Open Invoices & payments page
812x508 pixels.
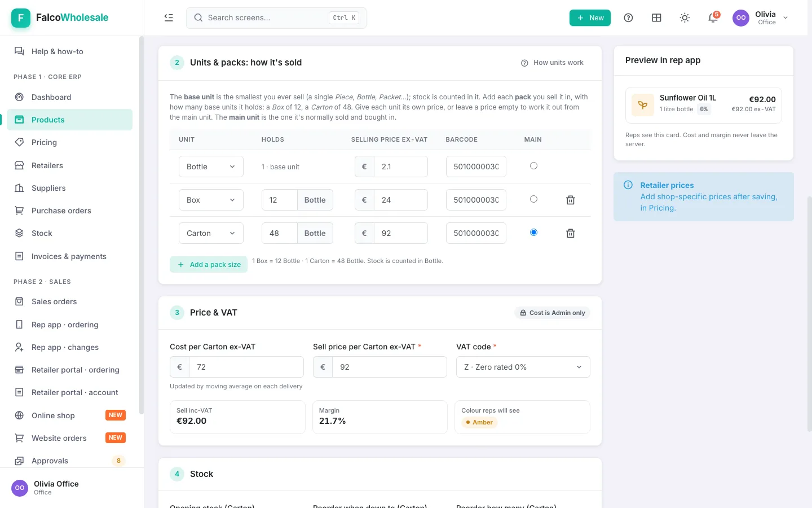tap(70, 256)
